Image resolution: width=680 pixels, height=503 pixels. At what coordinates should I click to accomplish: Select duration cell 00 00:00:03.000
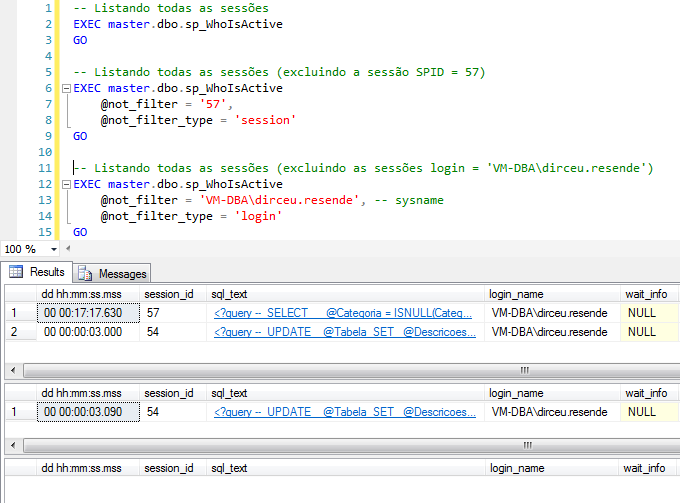point(88,332)
